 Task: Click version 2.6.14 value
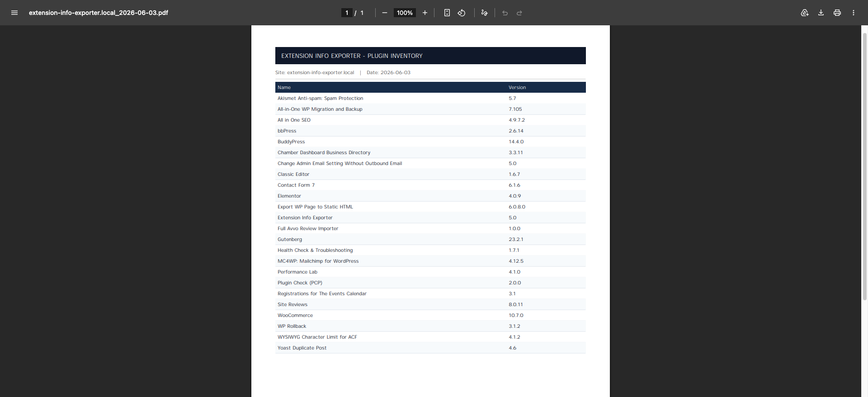coord(516,131)
